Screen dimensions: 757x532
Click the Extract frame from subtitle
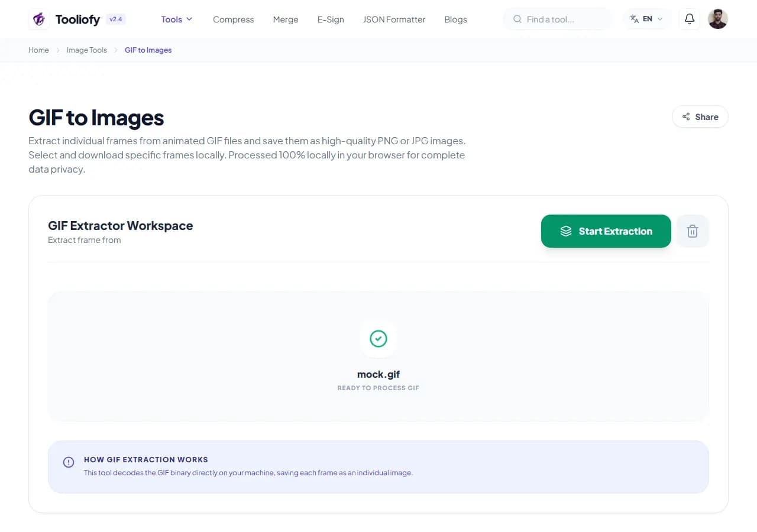click(85, 240)
